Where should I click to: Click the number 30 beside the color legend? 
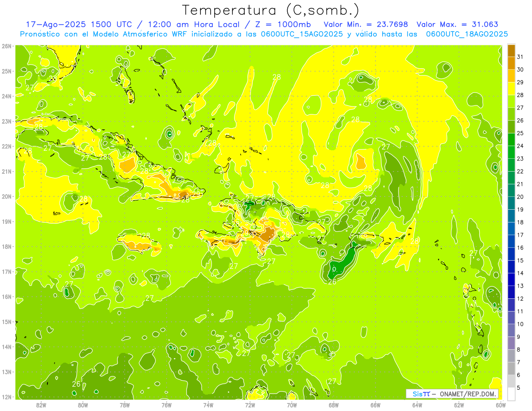tap(520, 70)
